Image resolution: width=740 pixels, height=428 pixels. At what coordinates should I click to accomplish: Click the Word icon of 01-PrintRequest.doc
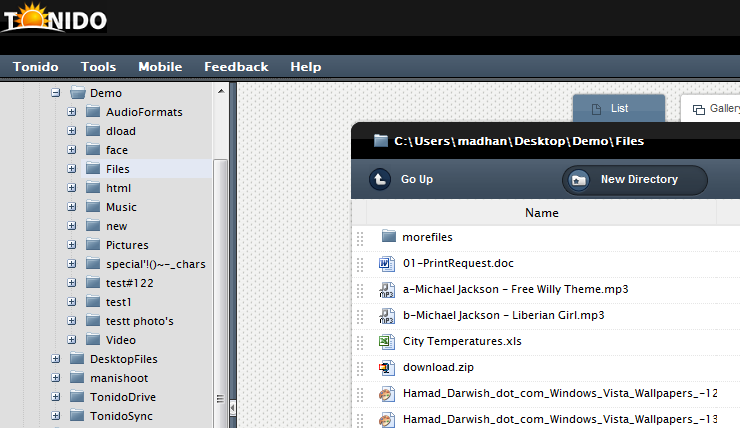coord(387,263)
